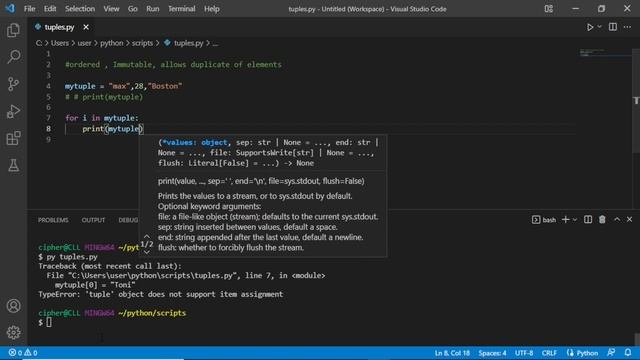Open the View menu

[111, 9]
